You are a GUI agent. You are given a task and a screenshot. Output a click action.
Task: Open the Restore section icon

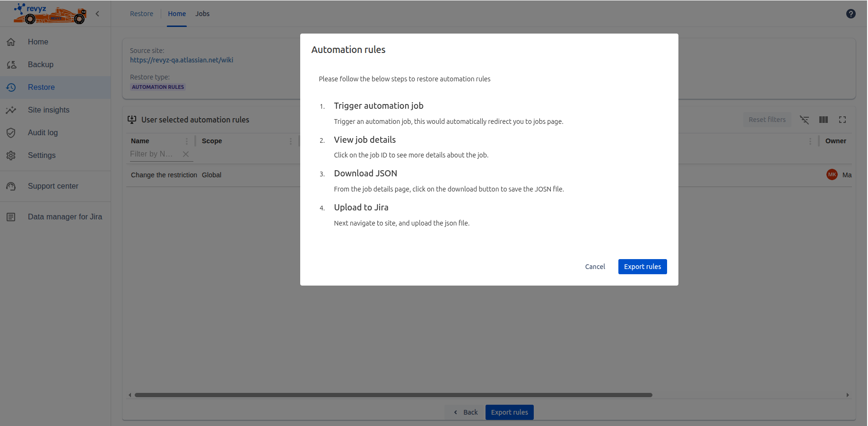pyautogui.click(x=11, y=87)
